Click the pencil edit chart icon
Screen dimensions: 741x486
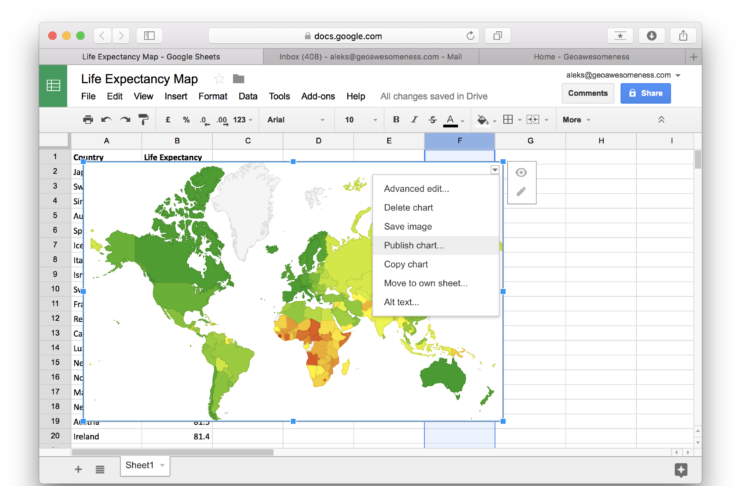521,191
